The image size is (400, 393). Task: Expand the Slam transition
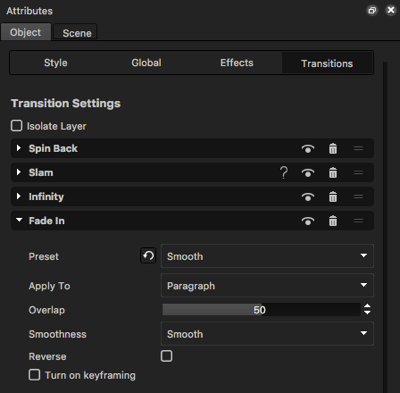19,172
